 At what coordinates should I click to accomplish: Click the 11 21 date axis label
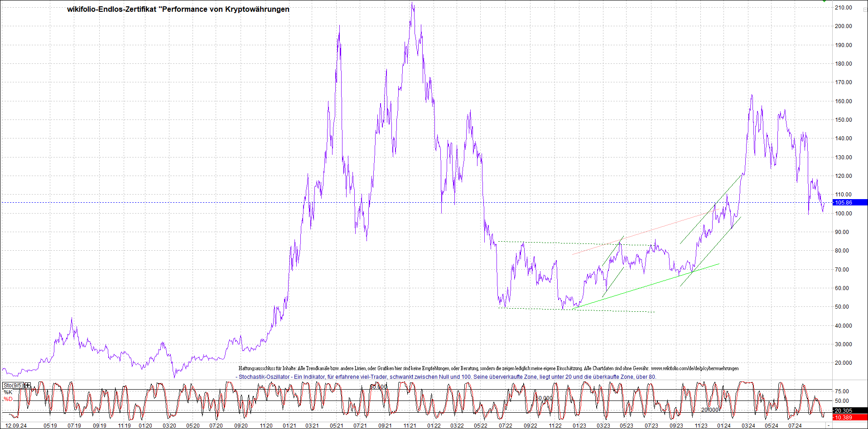[410, 426]
